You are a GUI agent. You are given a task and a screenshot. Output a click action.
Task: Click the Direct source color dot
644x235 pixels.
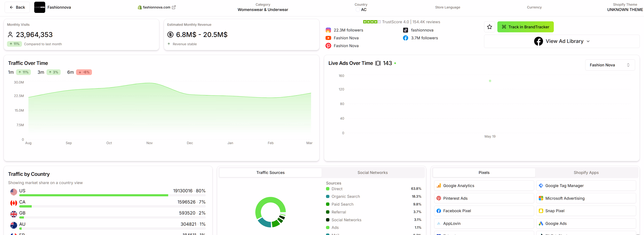[x=327, y=189]
